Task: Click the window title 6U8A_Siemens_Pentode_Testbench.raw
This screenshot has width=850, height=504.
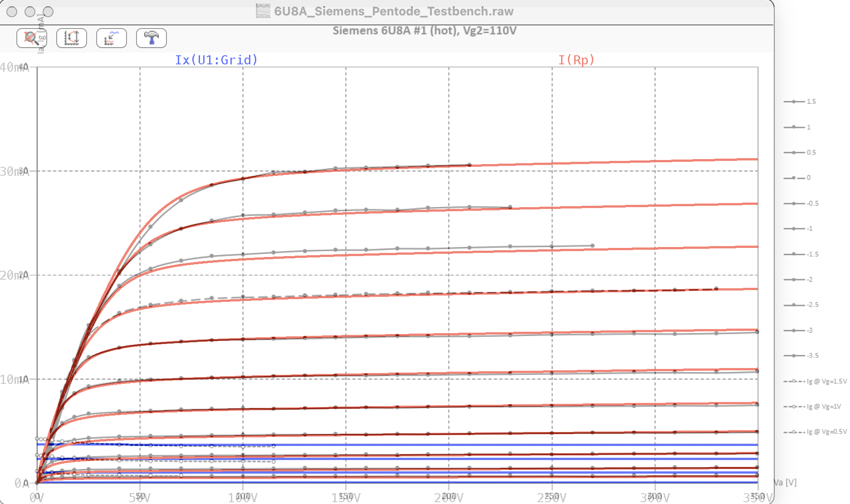Action: (393, 11)
